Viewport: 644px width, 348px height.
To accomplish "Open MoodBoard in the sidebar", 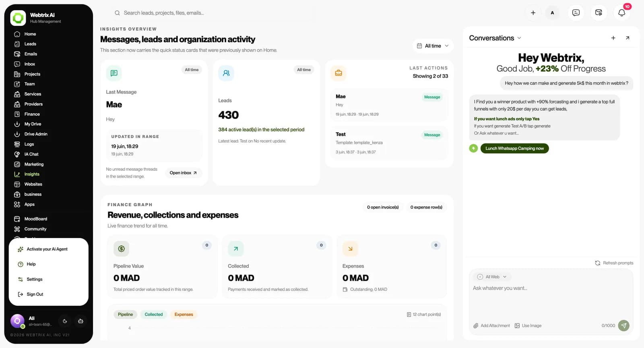I will (35, 219).
